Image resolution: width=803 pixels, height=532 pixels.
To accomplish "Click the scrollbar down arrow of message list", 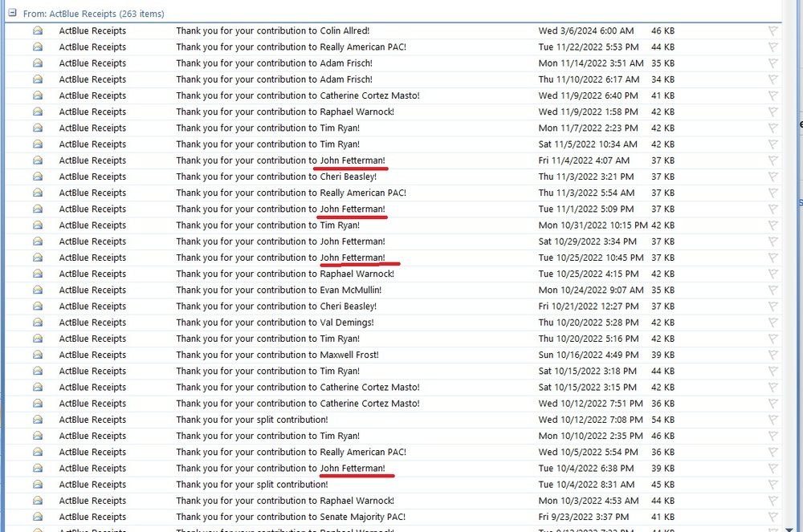I will (789, 529).
